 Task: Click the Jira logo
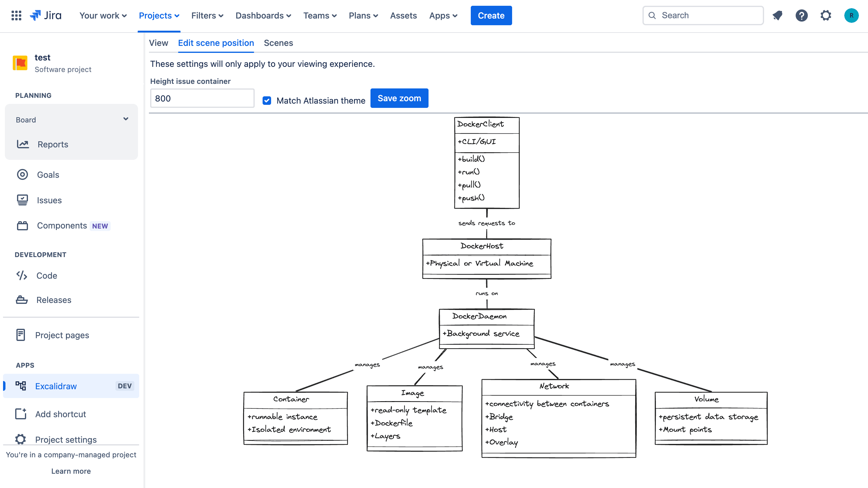46,15
